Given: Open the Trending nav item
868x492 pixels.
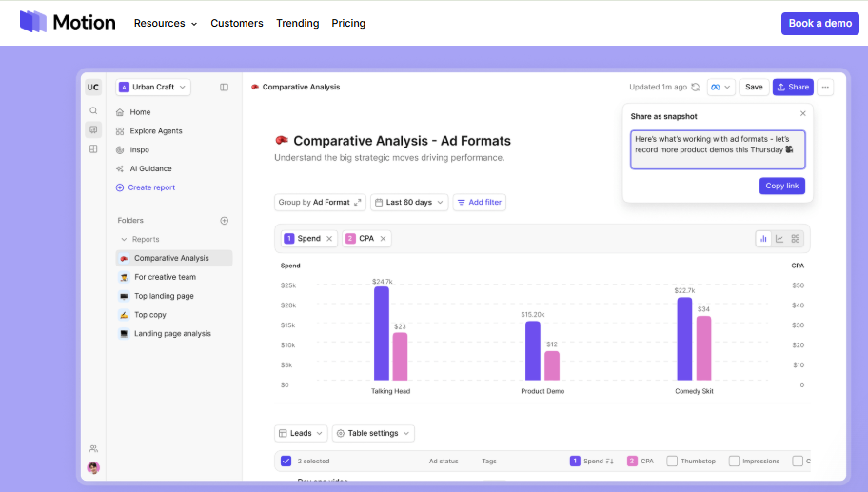Looking at the screenshot, I should pyautogui.click(x=298, y=23).
